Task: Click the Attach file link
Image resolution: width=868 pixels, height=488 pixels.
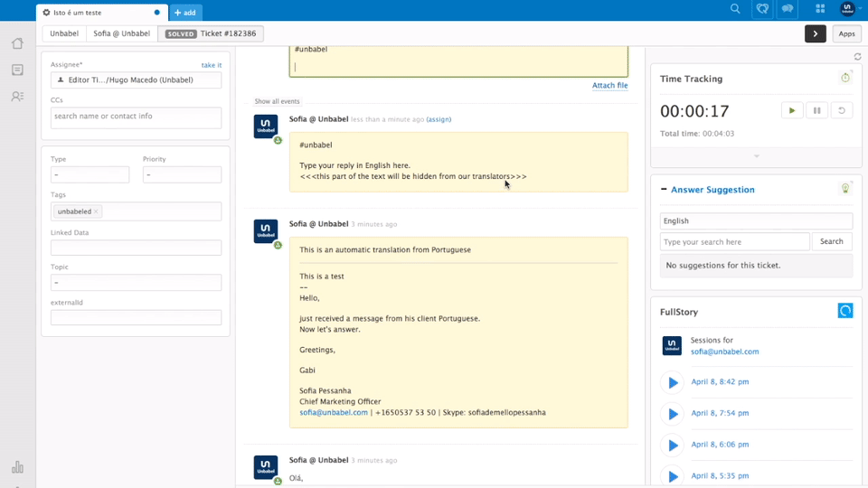Action: 610,85
